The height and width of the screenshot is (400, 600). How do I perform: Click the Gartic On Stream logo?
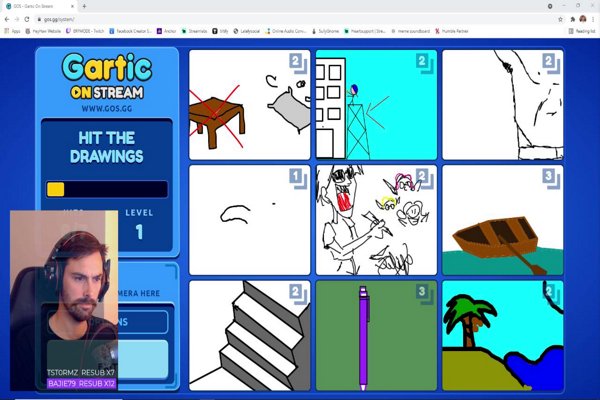(107, 78)
